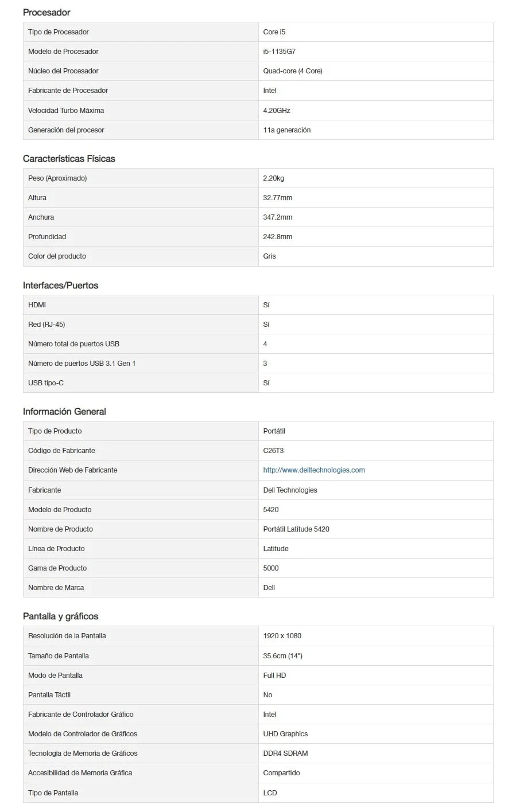
Task: Click the Pantalla Táctil row label
Action: click(49, 695)
